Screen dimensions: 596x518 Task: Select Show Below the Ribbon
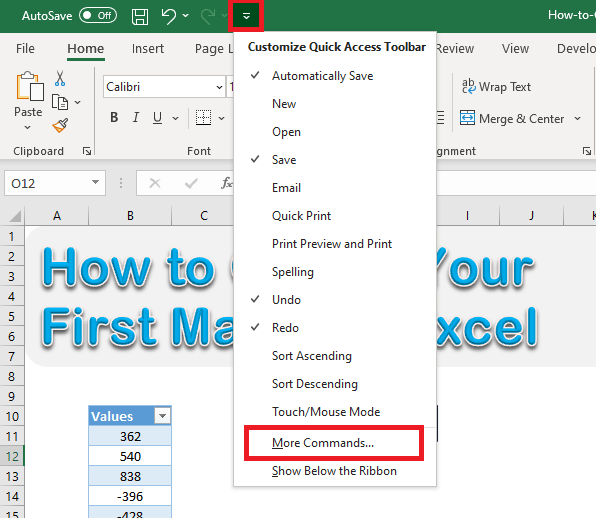pos(334,471)
